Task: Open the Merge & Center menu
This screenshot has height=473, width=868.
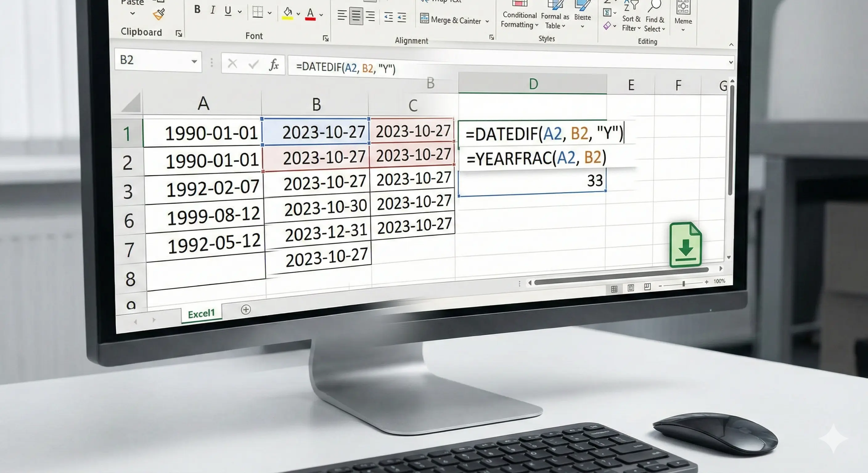Action: point(454,20)
